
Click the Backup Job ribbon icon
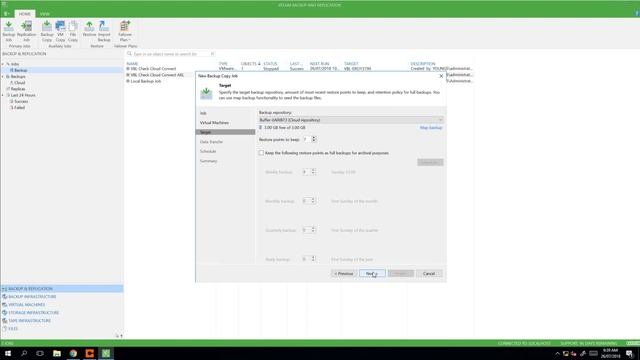coord(9,31)
